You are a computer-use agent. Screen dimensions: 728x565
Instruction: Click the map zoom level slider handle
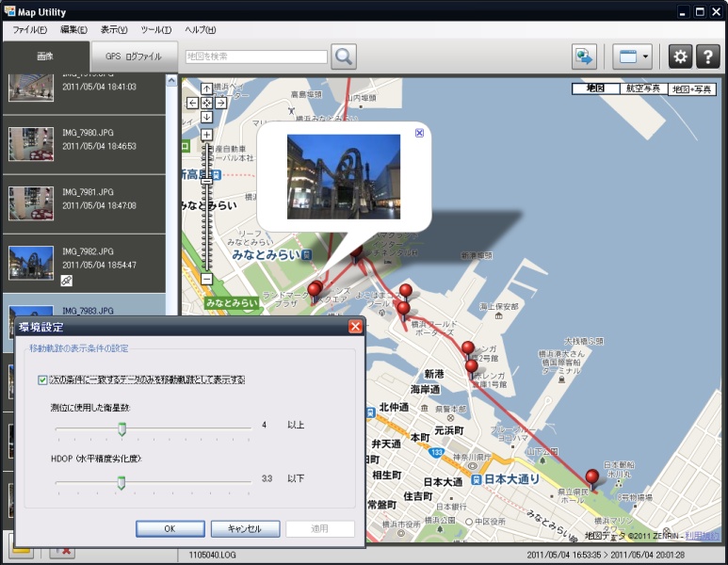point(206,181)
